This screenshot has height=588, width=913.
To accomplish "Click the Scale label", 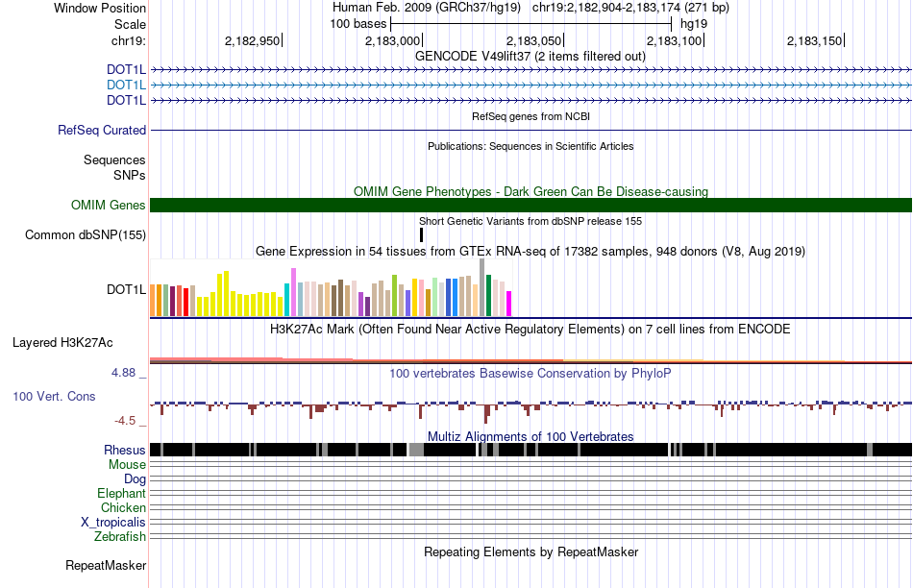I will point(131,24).
